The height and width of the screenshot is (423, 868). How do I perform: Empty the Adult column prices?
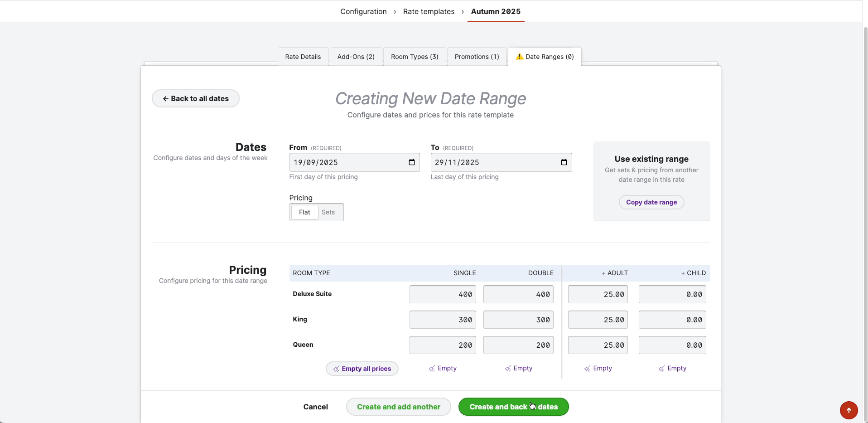pyautogui.click(x=598, y=368)
